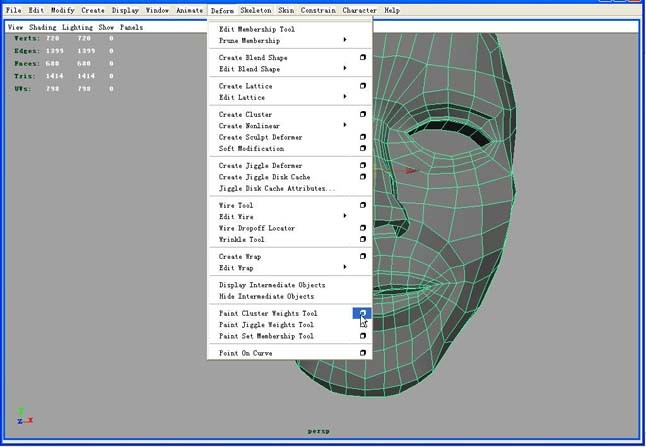
Task: Open option box for Paint Cluster Weights Tool
Action: tap(362, 313)
